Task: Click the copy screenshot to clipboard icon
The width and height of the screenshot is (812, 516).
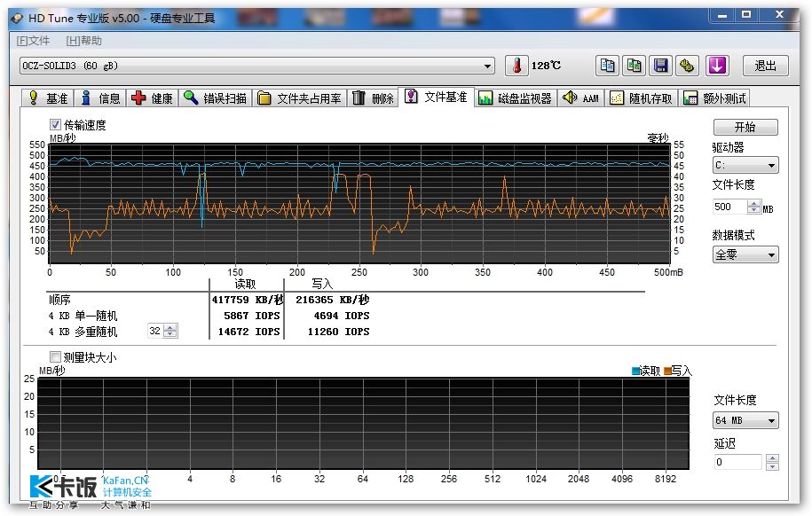Action: coord(634,66)
